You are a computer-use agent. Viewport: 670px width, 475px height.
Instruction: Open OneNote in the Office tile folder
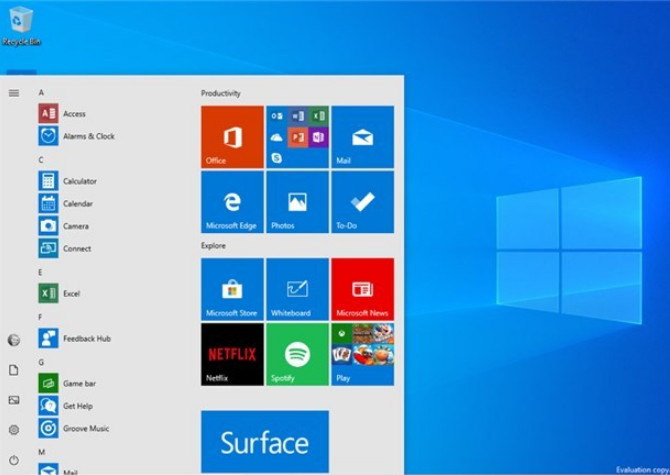tap(318, 137)
